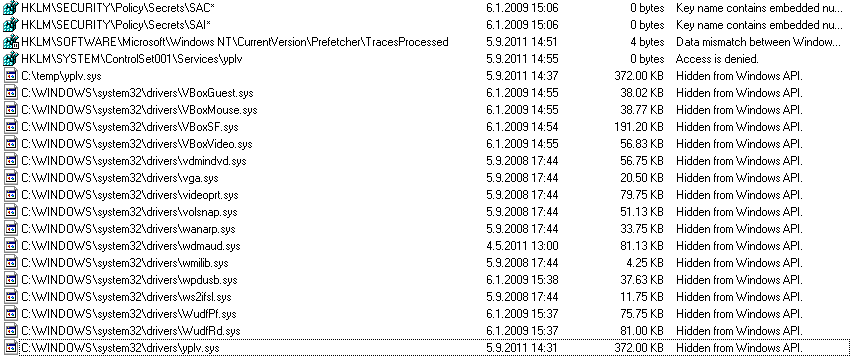Click the 'Access is denied.' description text
Viewport: 853px width, 360px height.
(x=717, y=59)
